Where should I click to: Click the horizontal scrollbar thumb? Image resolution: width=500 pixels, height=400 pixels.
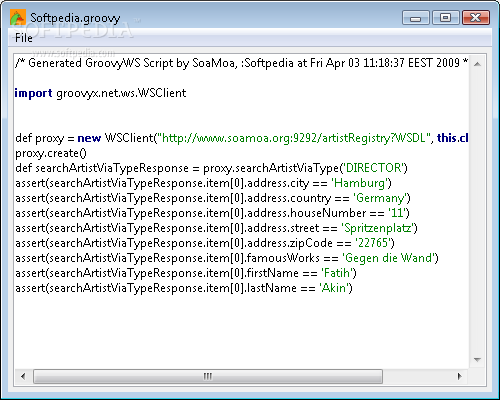[x=208, y=376]
